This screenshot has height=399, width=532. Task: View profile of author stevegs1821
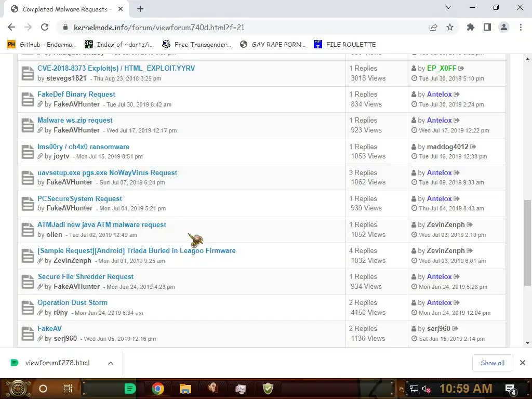pos(66,78)
